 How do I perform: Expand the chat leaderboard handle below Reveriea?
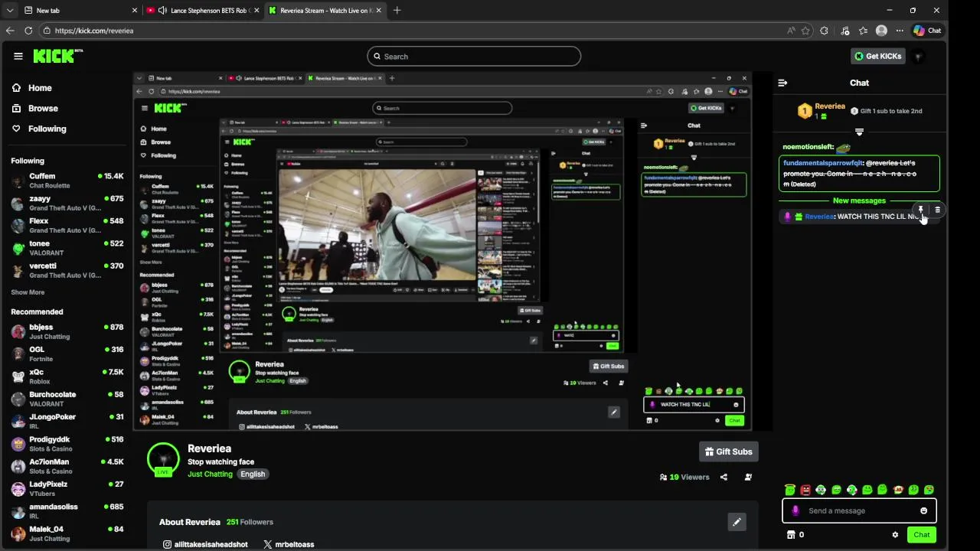point(859,132)
